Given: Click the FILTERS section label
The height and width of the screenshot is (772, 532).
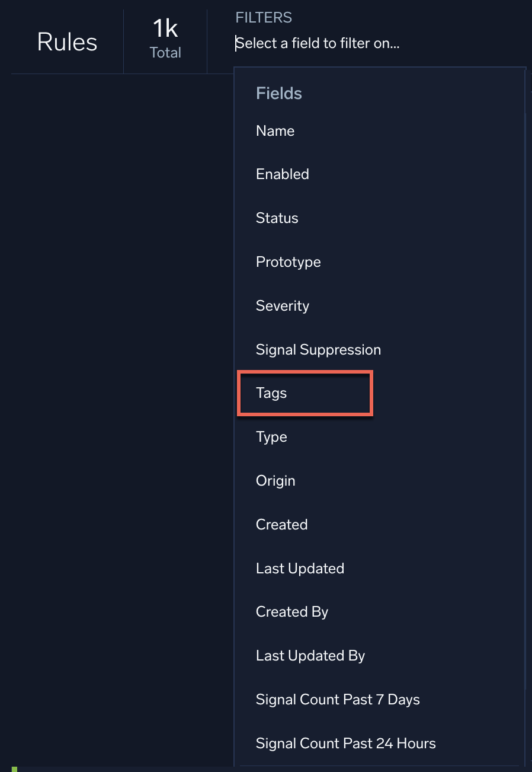Looking at the screenshot, I should [263, 17].
